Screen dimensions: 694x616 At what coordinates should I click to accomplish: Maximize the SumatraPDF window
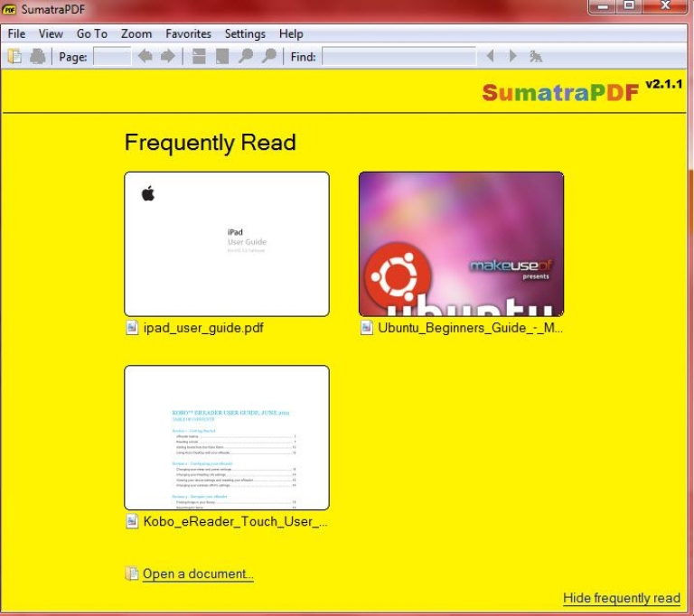629,6
